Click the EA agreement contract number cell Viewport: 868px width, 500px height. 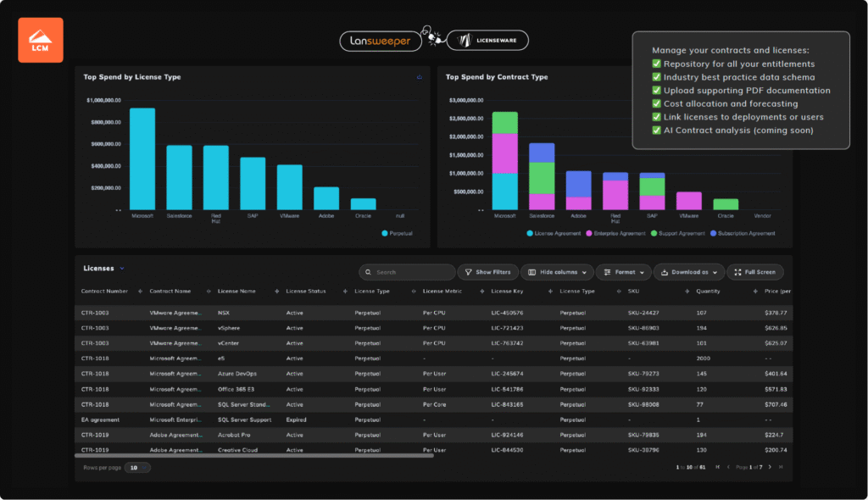[x=100, y=419]
